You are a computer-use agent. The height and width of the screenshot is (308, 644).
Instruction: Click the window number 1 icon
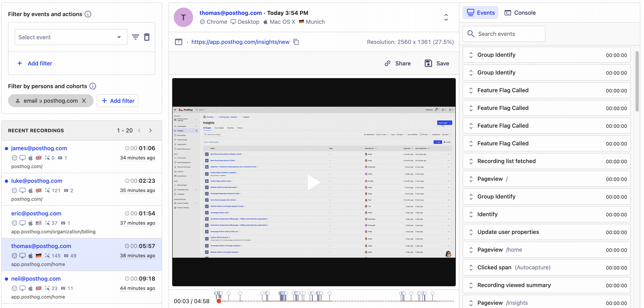179,42
